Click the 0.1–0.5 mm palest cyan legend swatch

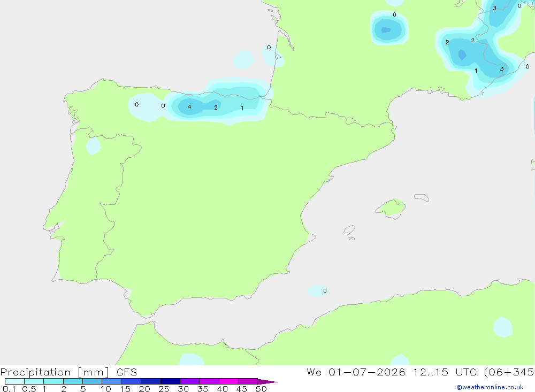[x=14, y=381]
